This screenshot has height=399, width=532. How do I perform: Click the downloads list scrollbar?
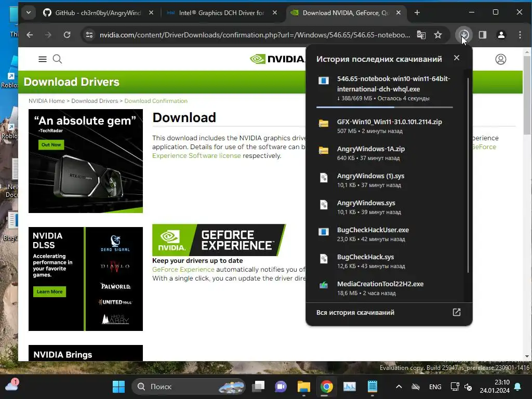pos(468,175)
